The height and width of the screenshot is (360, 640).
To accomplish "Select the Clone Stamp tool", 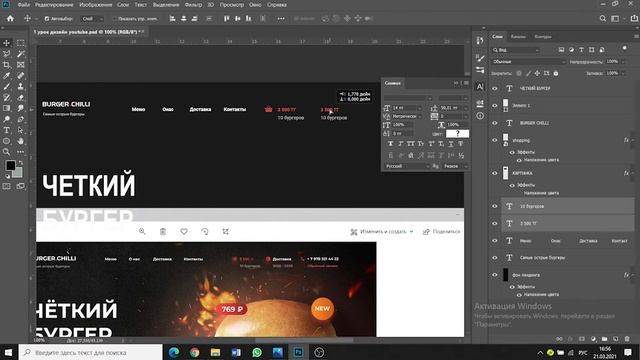I will point(20,87).
